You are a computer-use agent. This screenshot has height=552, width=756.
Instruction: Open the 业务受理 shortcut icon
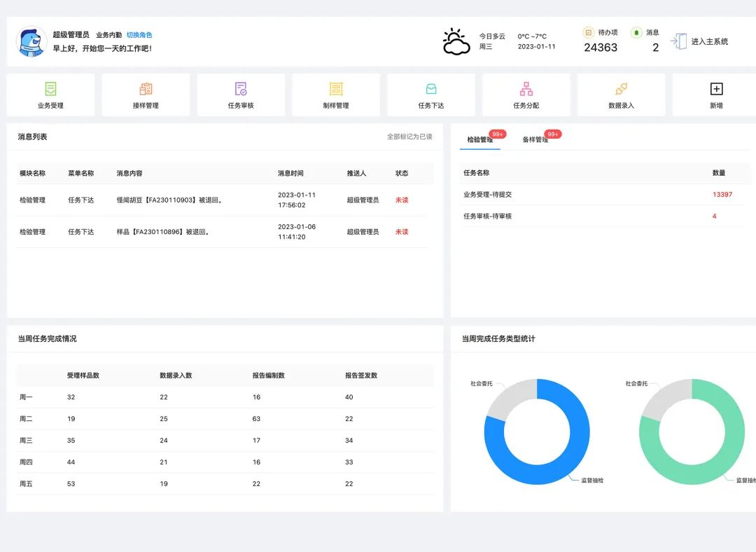(x=50, y=89)
